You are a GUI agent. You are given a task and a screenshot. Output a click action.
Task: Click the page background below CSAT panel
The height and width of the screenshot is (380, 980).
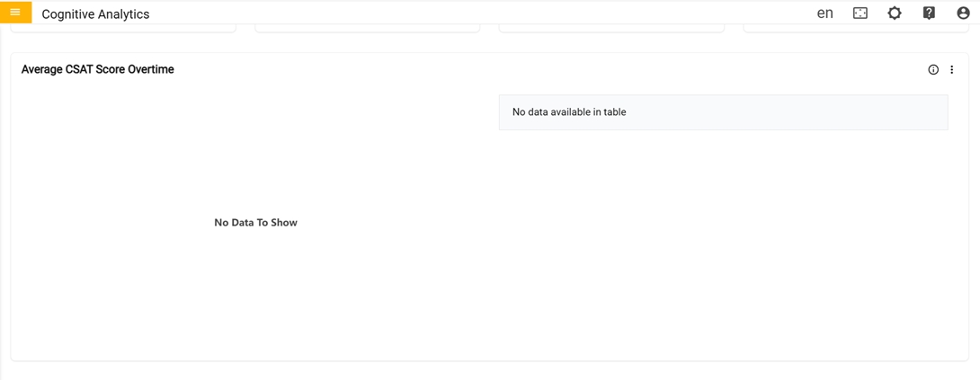click(x=490, y=371)
